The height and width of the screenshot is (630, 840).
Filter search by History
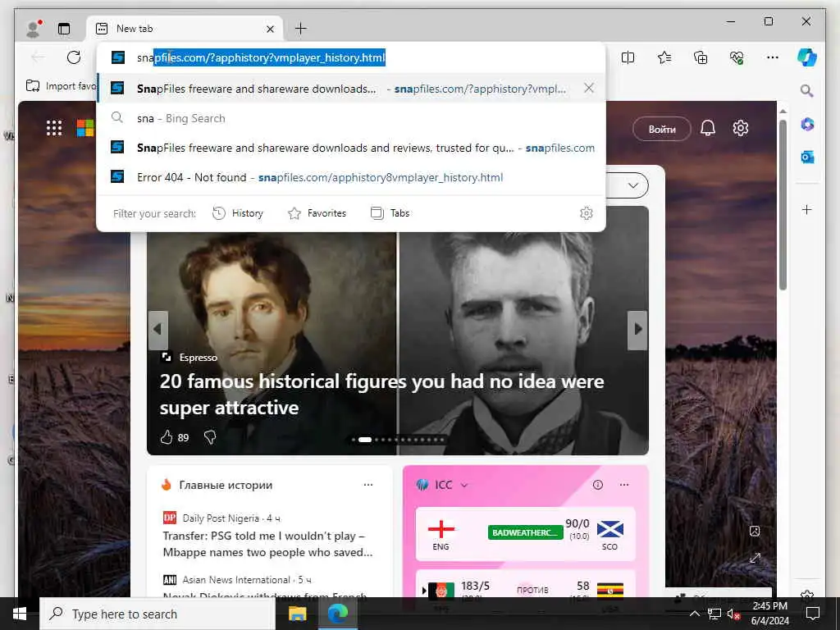coord(238,213)
